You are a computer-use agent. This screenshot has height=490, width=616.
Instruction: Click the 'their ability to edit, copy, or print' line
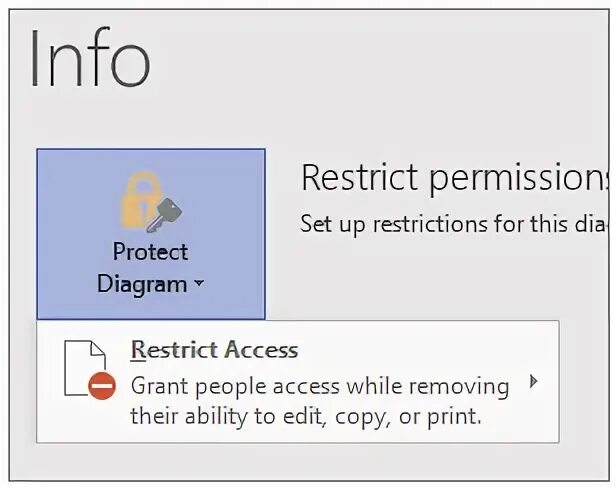pyautogui.click(x=306, y=416)
